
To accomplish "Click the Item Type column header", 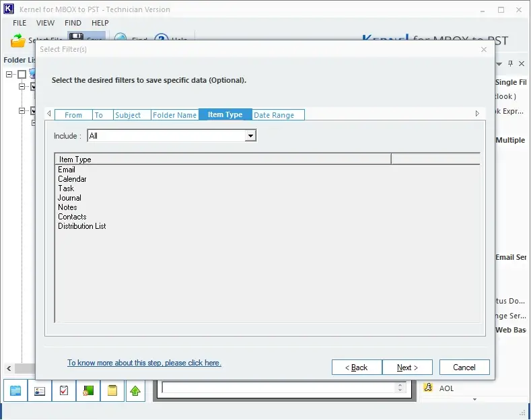I will click(223, 160).
